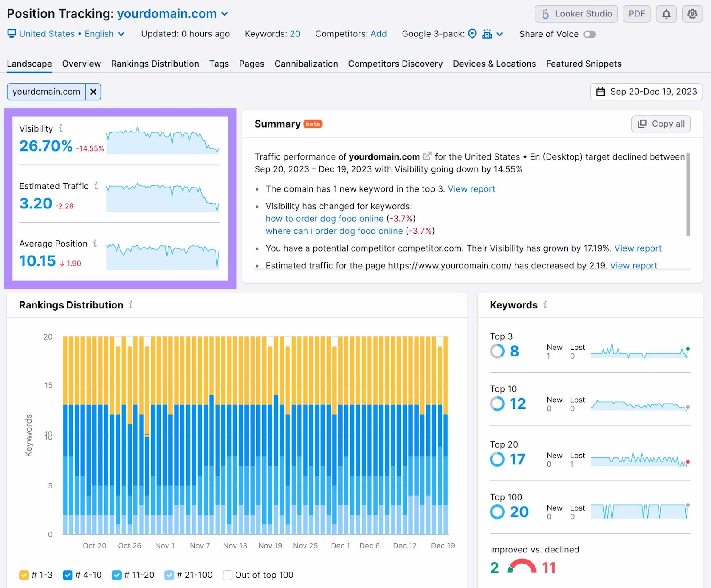This screenshot has width=711, height=588.
Task: Expand the yourdomain.com project dropdown
Action: click(x=224, y=14)
